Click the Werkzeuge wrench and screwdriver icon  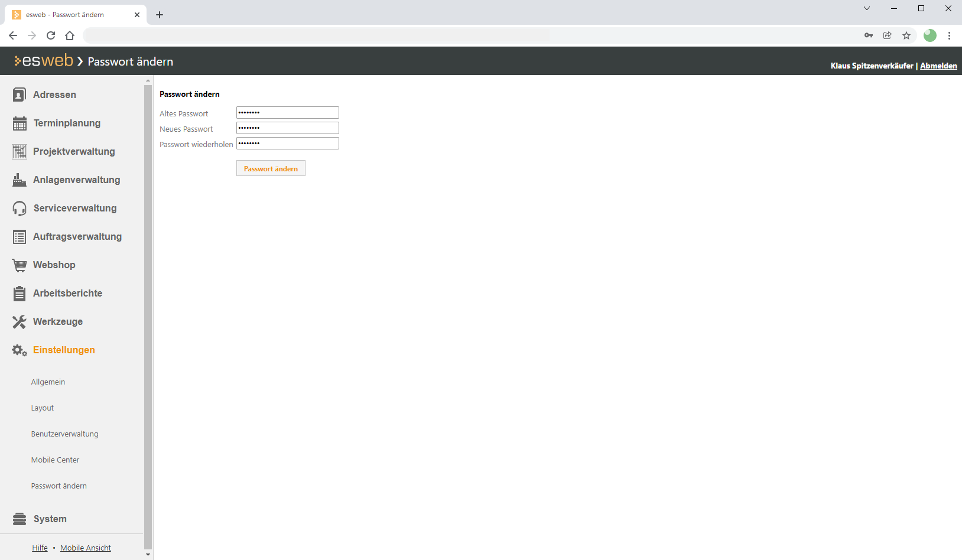(19, 321)
